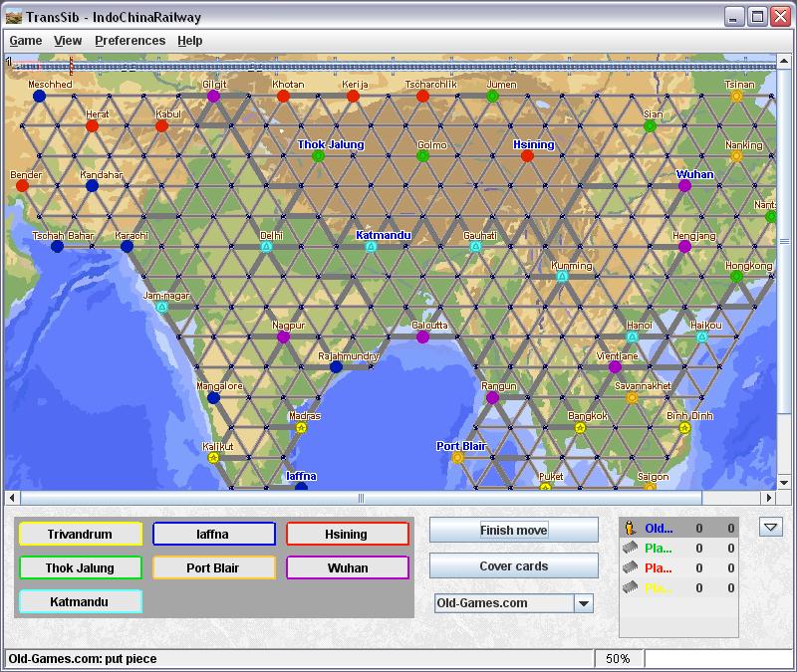Click the red Tscharchlik city marker
This screenshot has height=672, width=797.
click(422, 96)
